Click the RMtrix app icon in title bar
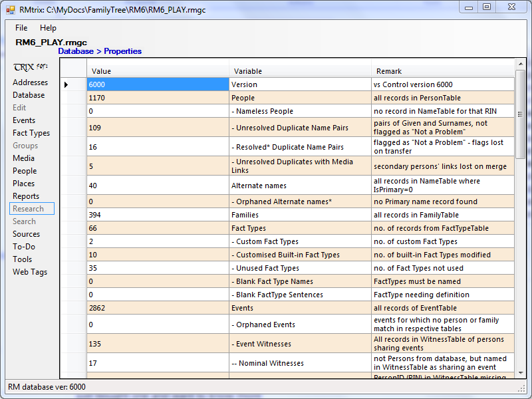532x399 pixels. click(x=10, y=10)
